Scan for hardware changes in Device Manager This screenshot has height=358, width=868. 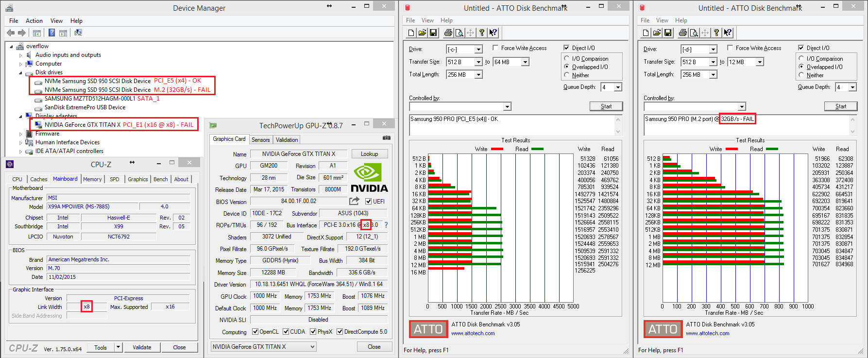pyautogui.click(x=78, y=33)
